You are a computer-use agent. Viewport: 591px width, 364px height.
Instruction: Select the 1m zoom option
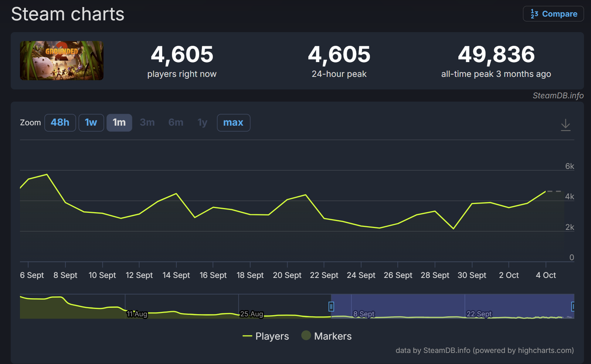[119, 123]
